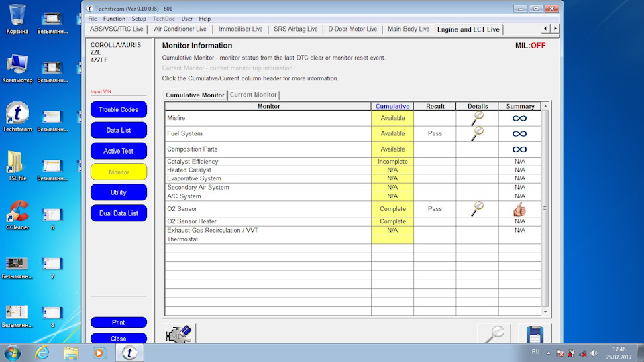Image resolution: width=644 pixels, height=362 pixels.
Task: Click RU language indicator
Action: pyautogui.click(x=535, y=352)
